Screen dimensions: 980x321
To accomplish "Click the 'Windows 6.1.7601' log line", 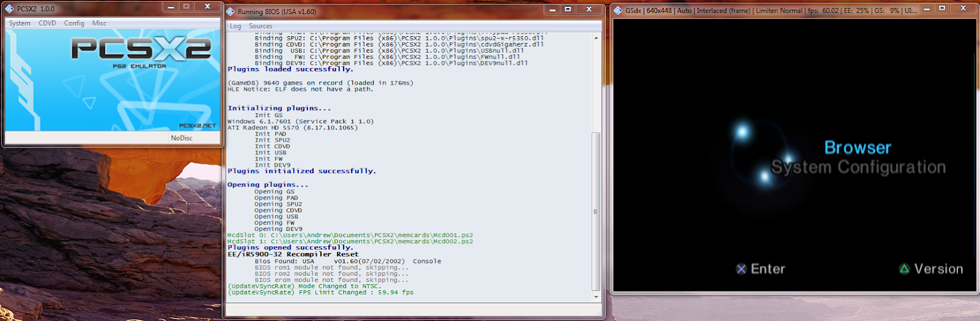I will tap(301, 122).
